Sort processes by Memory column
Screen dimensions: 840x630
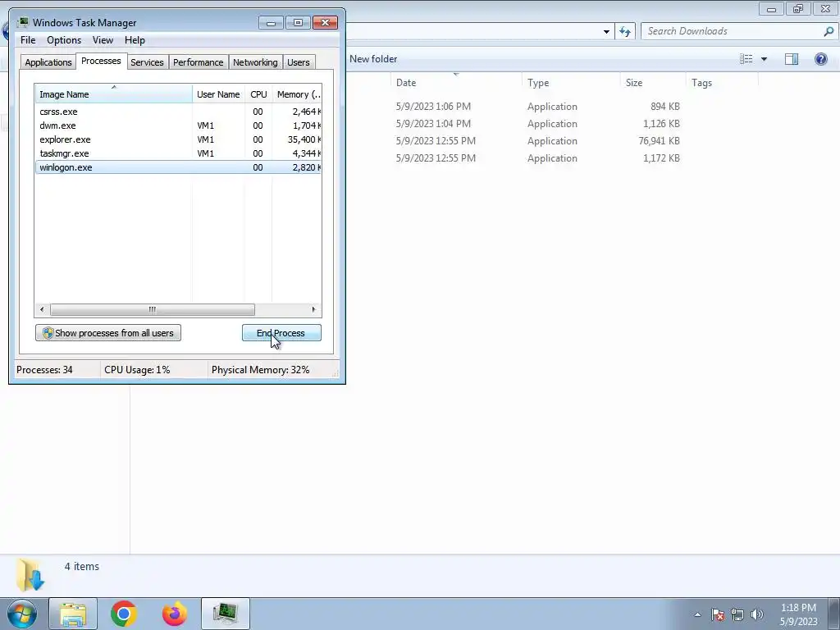[x=297, y=94]
